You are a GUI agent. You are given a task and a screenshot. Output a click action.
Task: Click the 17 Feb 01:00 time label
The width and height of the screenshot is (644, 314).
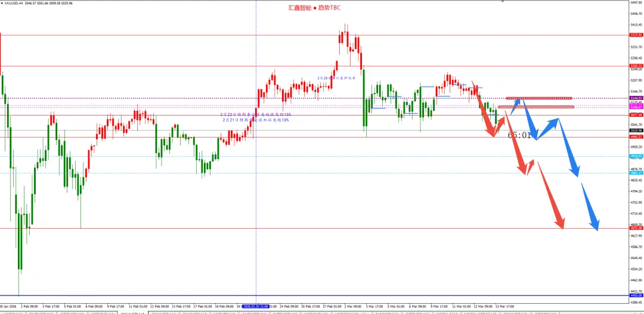click(203, 306)
